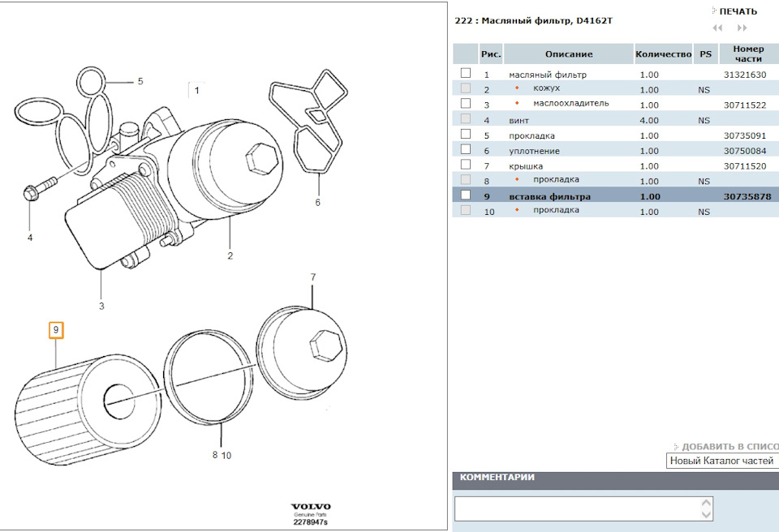
Task: Click the print icon beside ПЕЧАТЬ
Action: tap(714, 11)
